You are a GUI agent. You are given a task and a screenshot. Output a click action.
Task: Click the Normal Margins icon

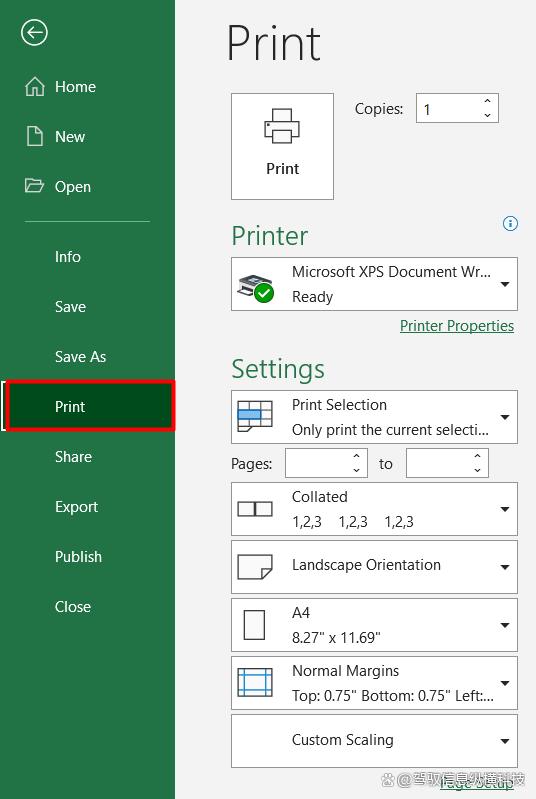point(255,682)
